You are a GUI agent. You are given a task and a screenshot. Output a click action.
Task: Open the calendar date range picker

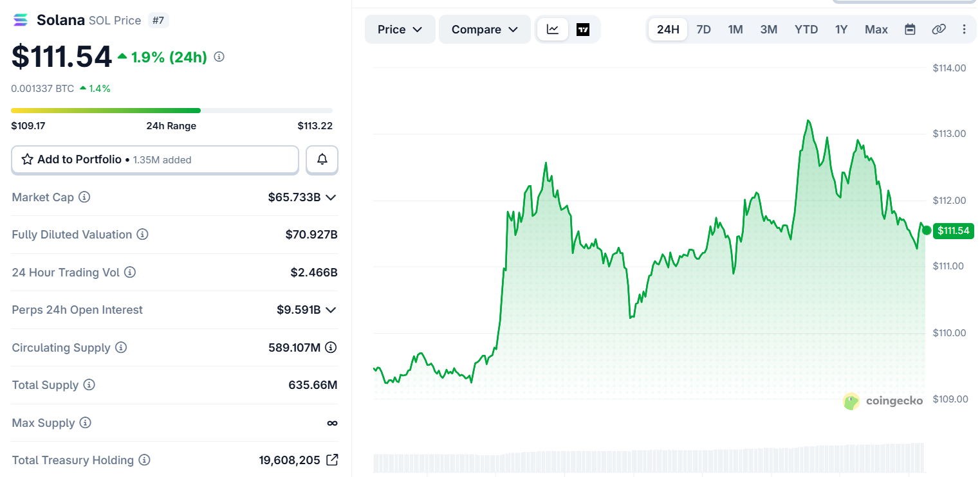pyautogui.click(x=910, y=30)
